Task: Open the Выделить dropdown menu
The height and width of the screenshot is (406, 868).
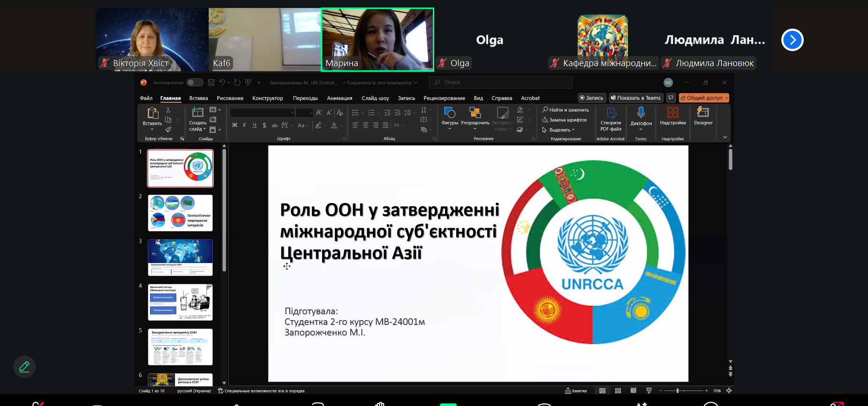Action: [x=561, y=130]
